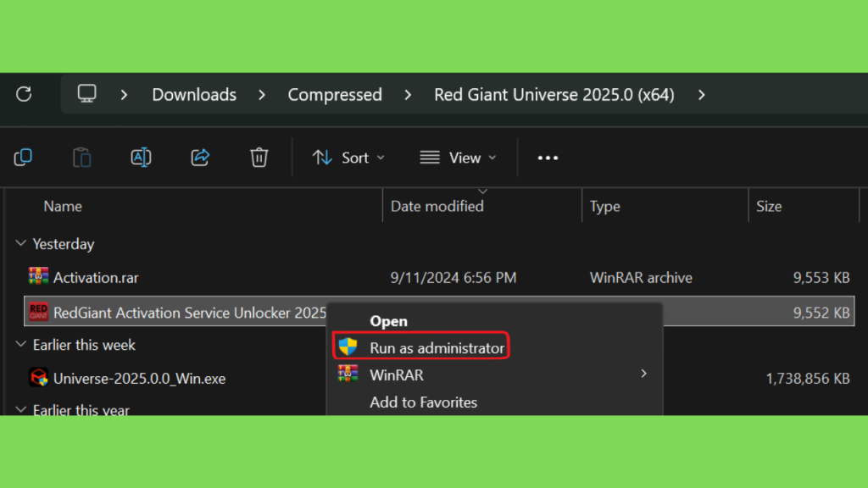The image size is (868, 488).
Task: Expand the chevron after Red Giant Universe 2025.0 (x64)
Action: (x=702, y=95)
